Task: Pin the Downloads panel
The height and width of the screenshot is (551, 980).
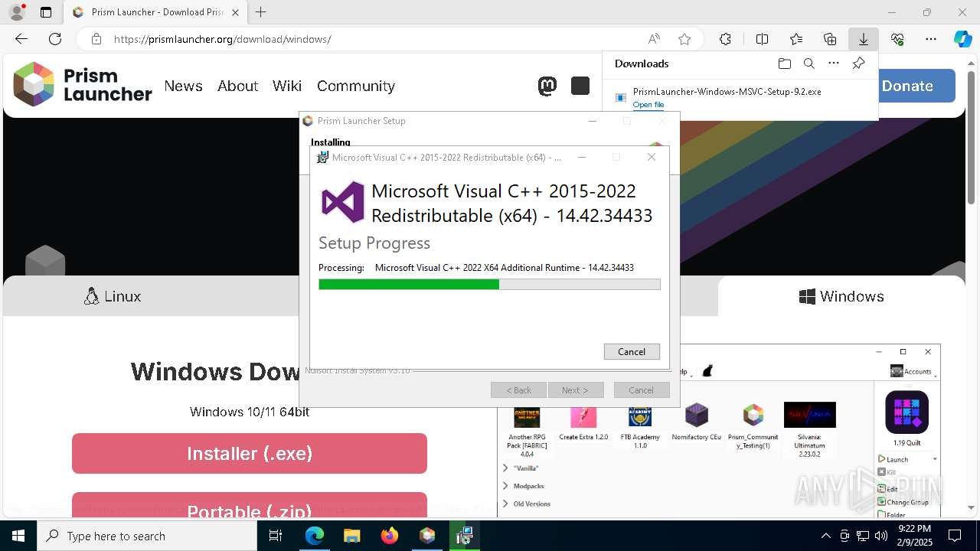Action: [x=858, y=64]
